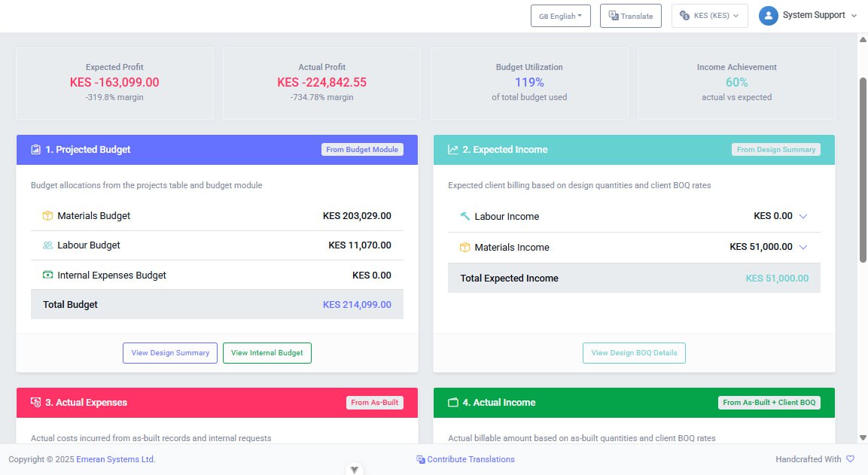This screenshot has width=868, height=475.
Task: Click the currency globe icon beside KES
Action: point(684,15)
